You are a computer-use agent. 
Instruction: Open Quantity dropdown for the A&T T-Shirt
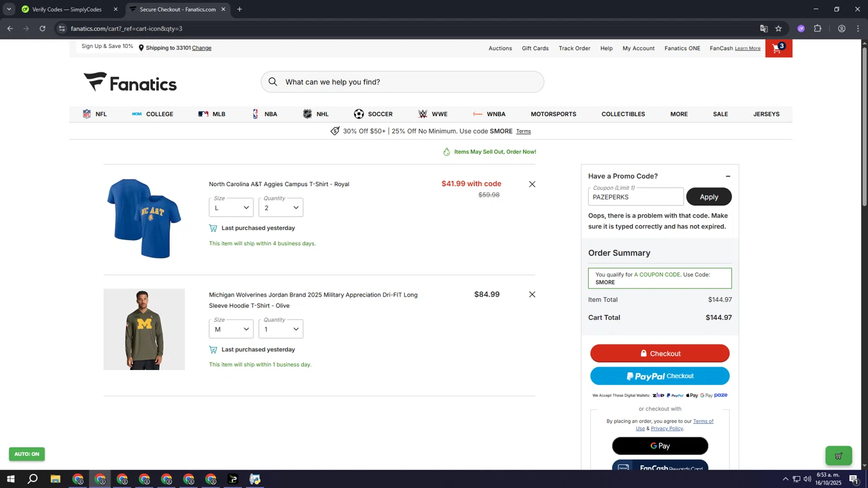[281, 208]
